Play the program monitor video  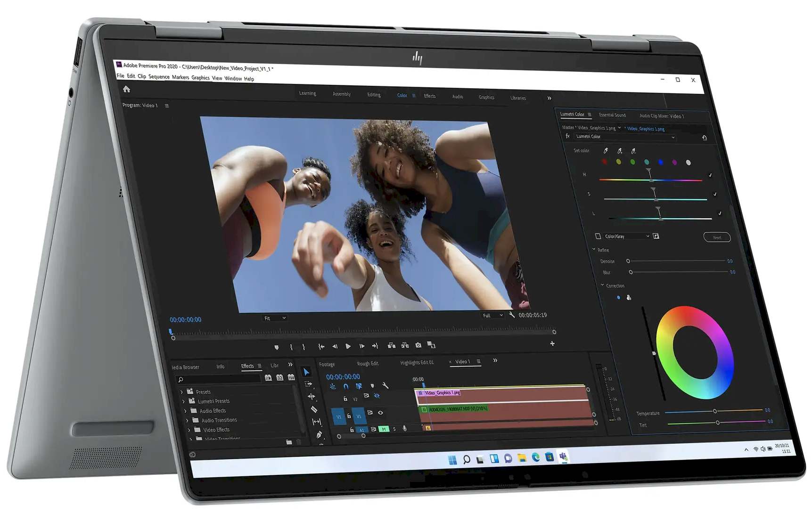pyautogui.click(x=348, y=346)
